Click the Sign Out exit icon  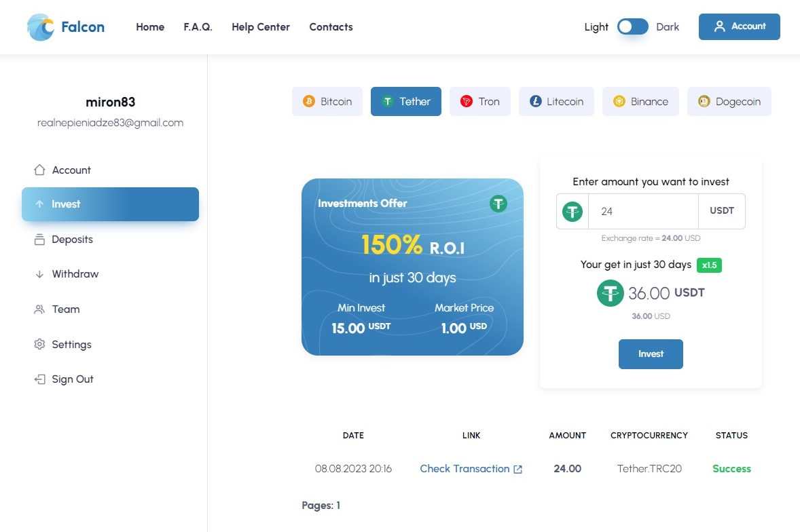(x=39, y=379)
